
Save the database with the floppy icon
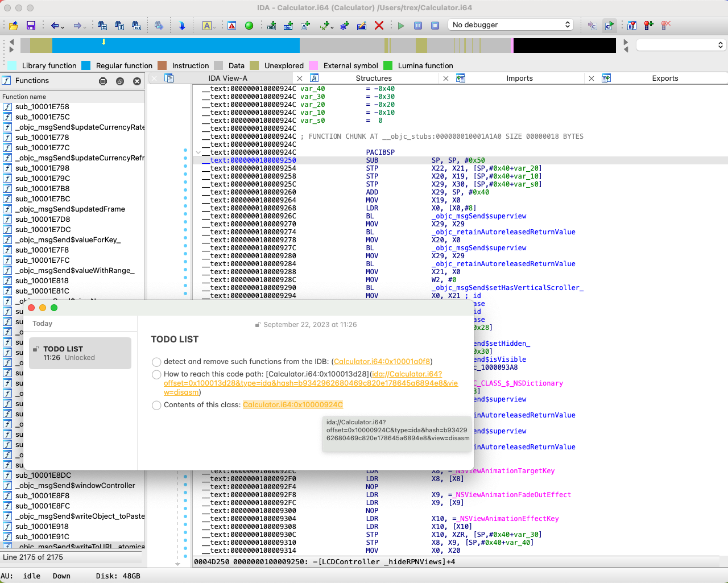31,26
